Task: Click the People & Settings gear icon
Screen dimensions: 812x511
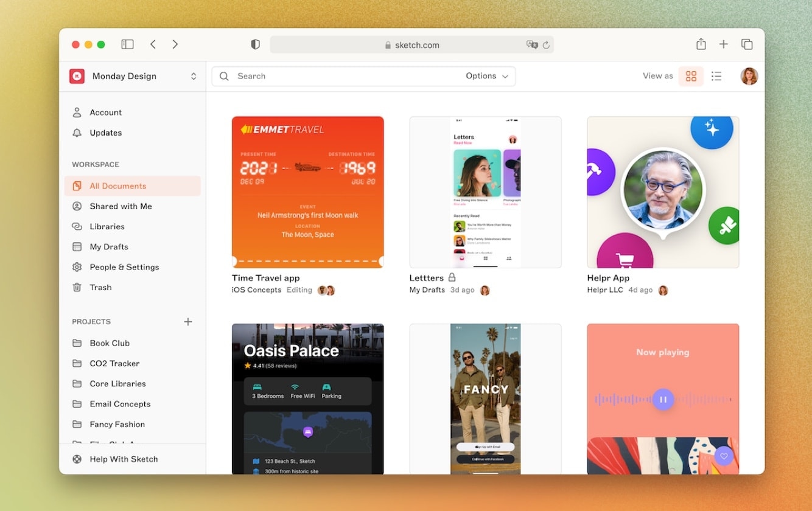Action: click(77, 267)
